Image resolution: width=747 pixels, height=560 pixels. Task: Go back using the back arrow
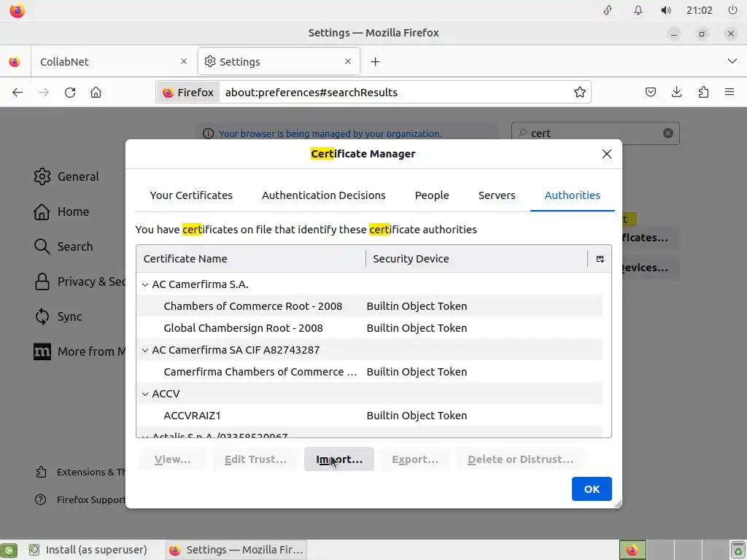(18, 93)
